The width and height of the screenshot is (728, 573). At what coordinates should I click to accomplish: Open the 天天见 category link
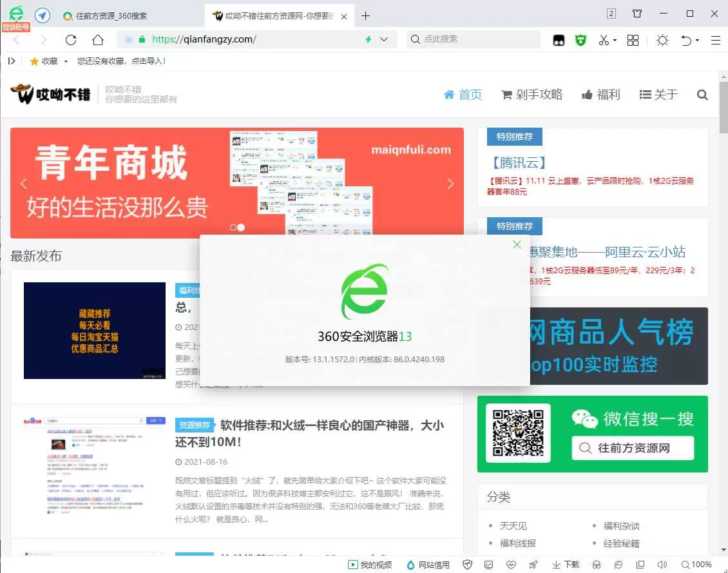coord(513,526)
